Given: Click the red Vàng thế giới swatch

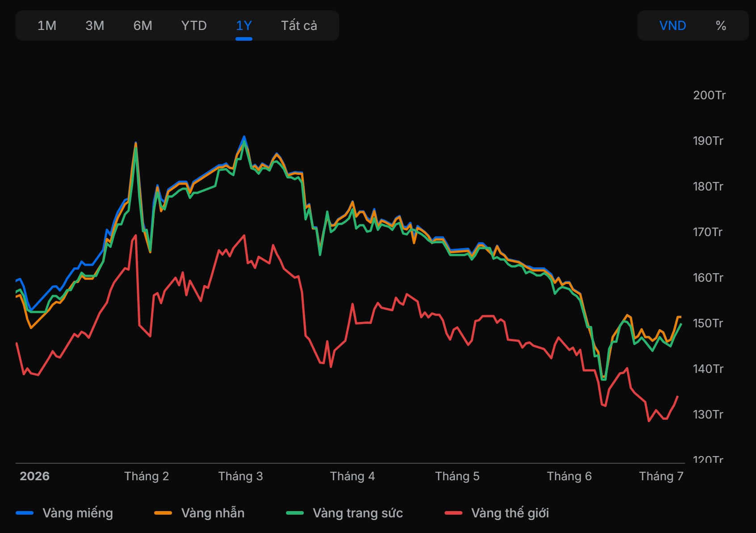Looking at the screenshot, I should (454, 513).
